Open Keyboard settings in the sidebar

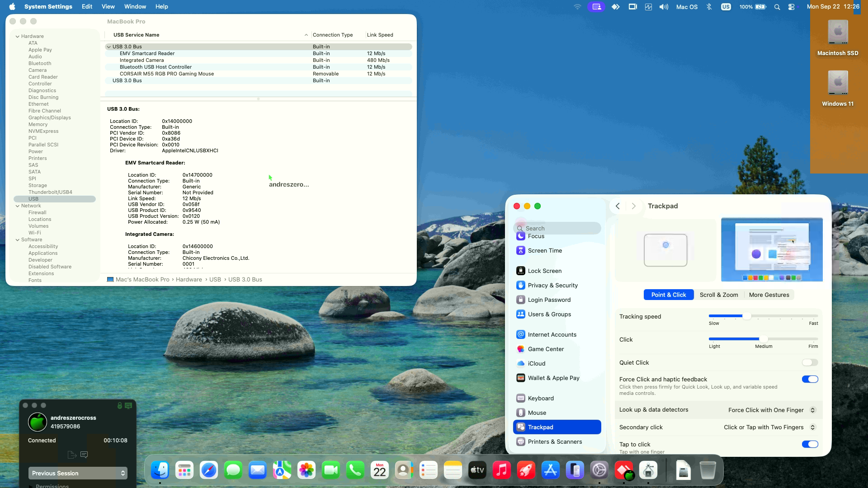(557, 398)
